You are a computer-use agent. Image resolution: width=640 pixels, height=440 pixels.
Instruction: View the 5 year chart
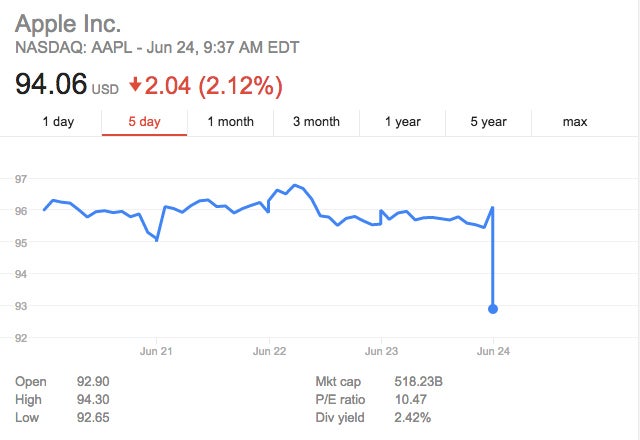point(488,122)
